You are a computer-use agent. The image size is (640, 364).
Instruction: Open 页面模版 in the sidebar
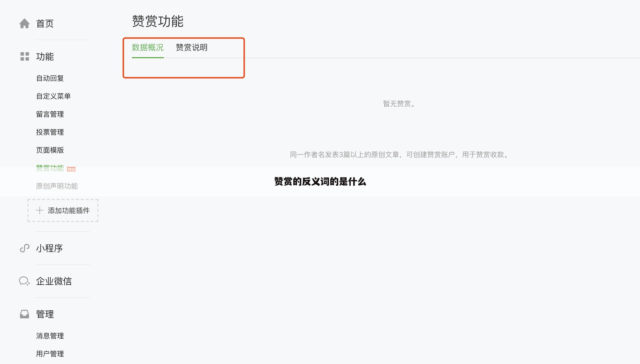(x=50, y=150)
